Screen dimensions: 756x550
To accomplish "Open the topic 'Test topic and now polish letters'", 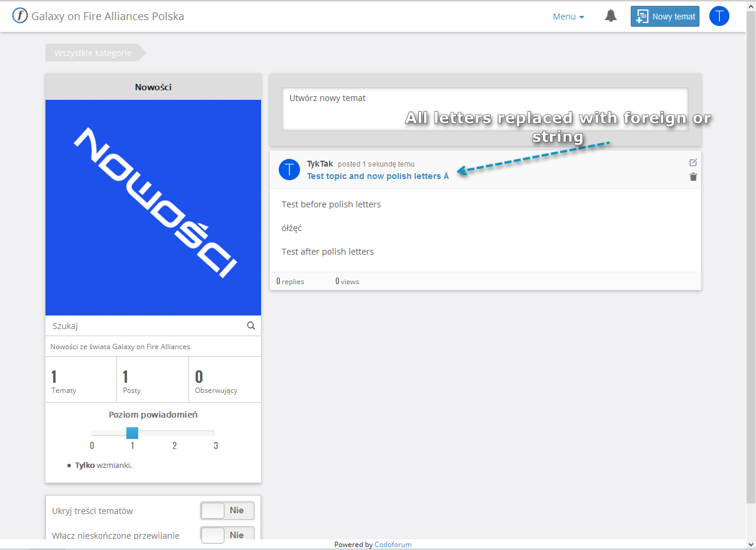I will (x=378, y=176).
